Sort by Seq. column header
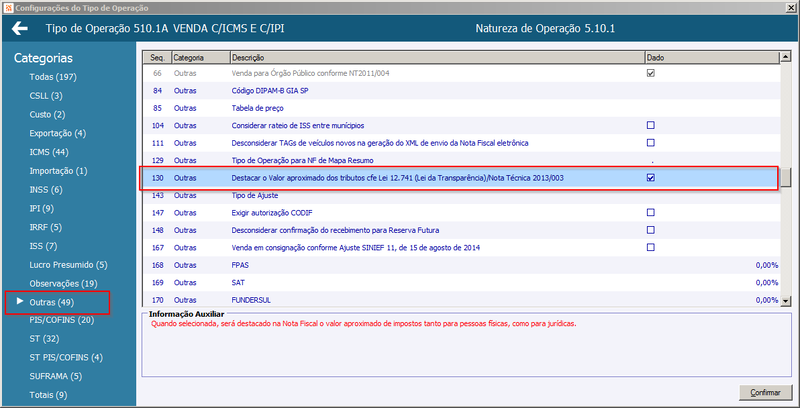 pos(156,58)
